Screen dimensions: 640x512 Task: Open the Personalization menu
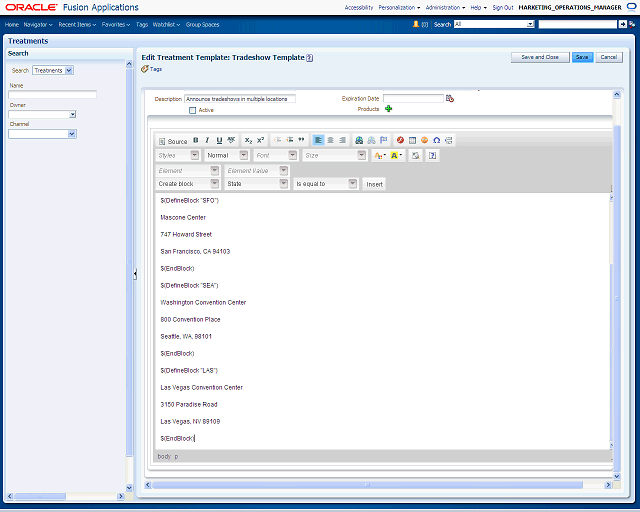[399, 7]
